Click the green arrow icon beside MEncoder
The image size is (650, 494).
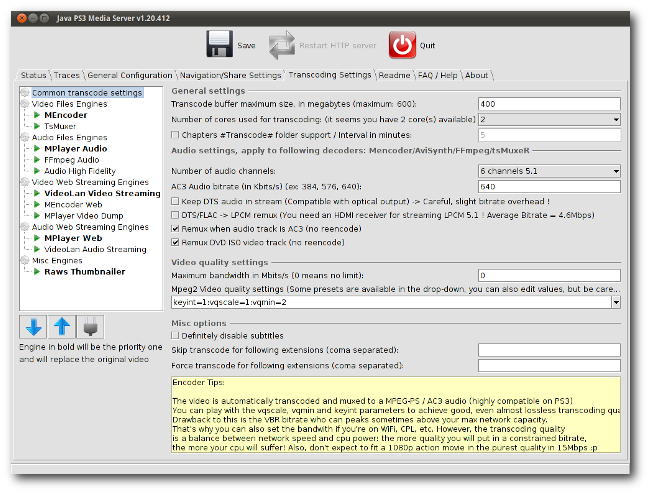coord(37,115)
